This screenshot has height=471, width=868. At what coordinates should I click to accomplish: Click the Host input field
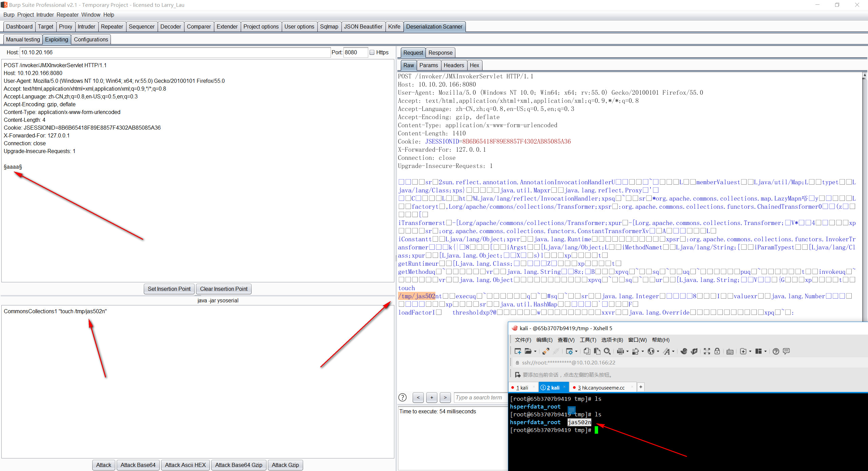click(175, 52)
